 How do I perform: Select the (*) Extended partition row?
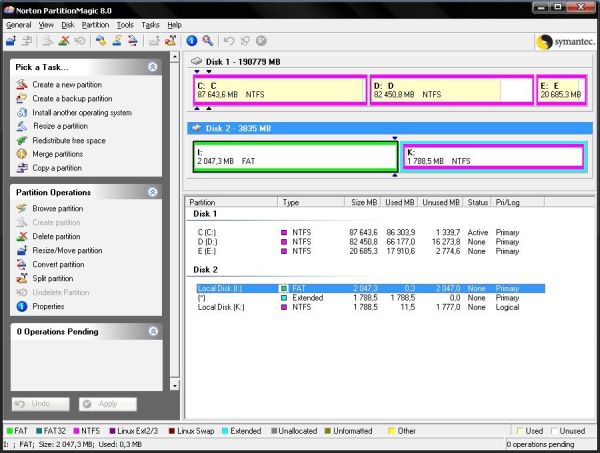coord(370,298)
